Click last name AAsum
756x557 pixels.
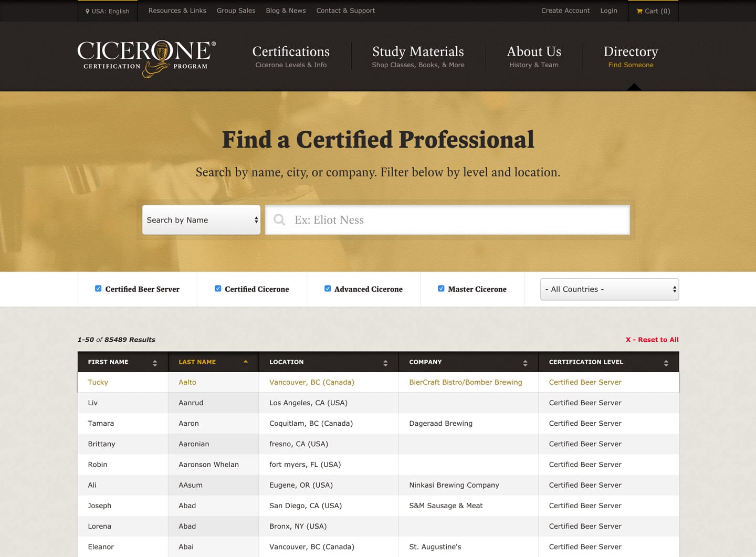(x=190, y=485)
